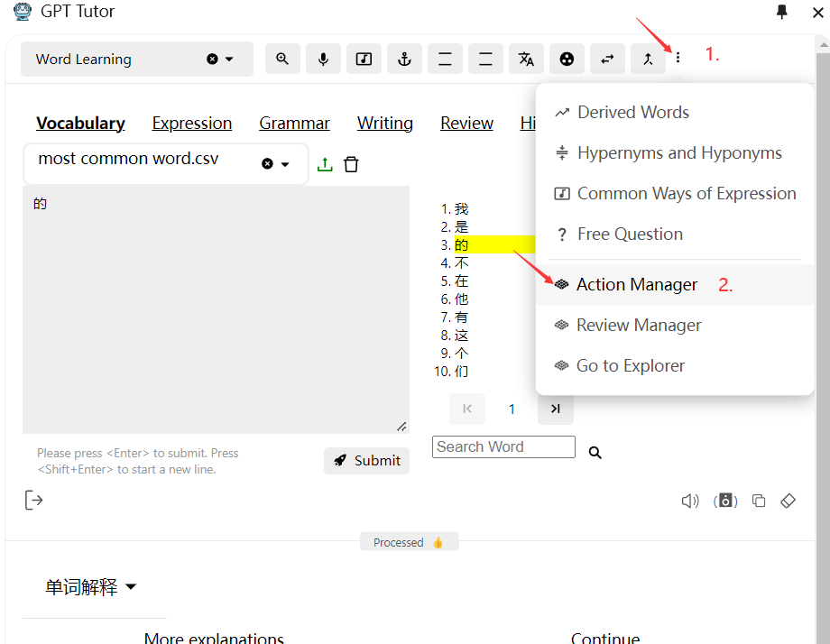Click the zoom magnifier toolbar icon

282,60
